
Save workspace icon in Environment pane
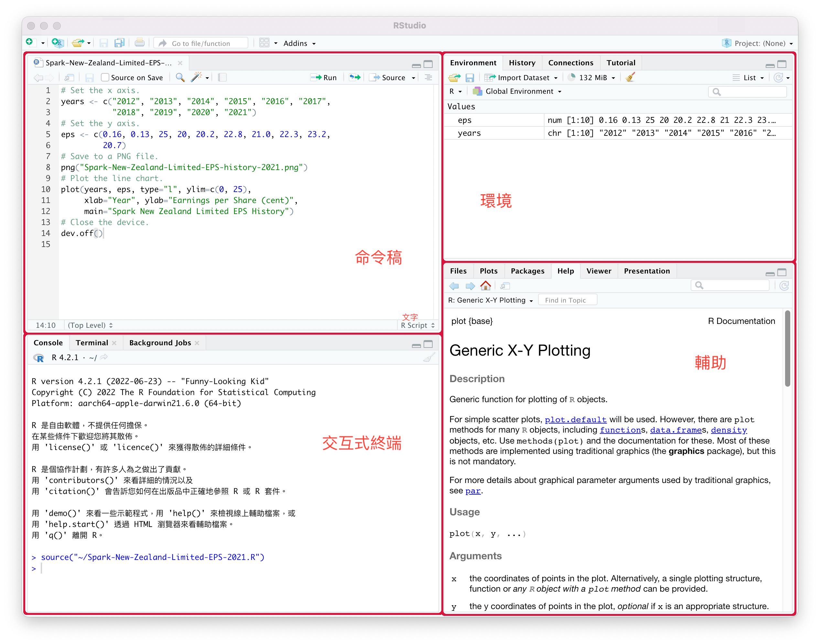(x=470, y=78)
